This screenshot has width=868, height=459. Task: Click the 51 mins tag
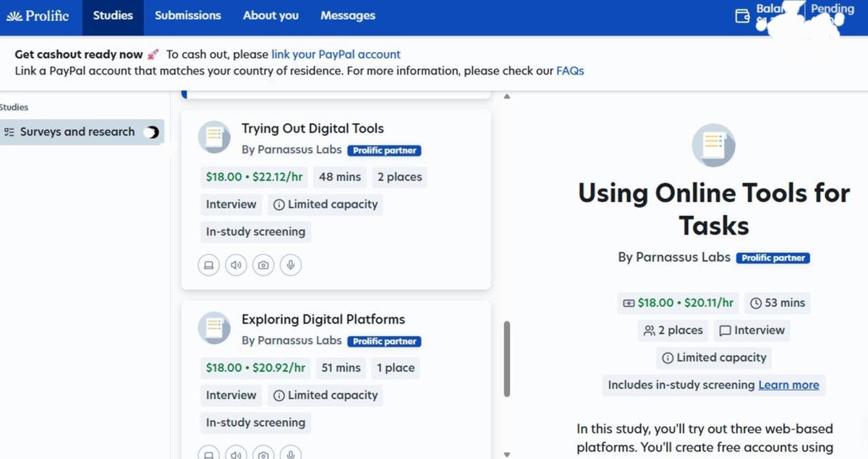pos(341,368)
